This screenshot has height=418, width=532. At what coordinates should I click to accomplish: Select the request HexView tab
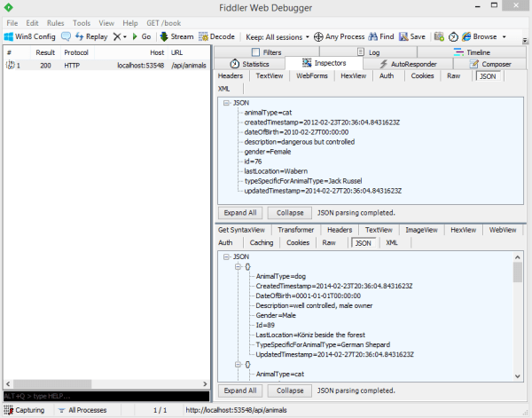point(353,75)
